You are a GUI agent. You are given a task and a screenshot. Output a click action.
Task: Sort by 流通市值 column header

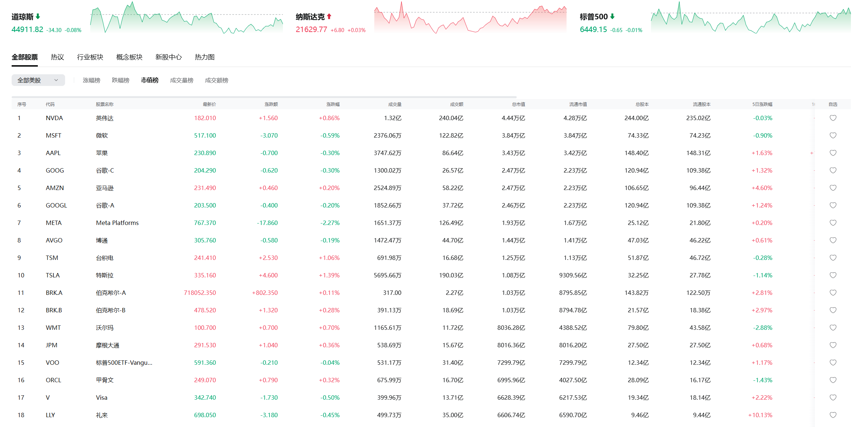(x=578, y=104)
